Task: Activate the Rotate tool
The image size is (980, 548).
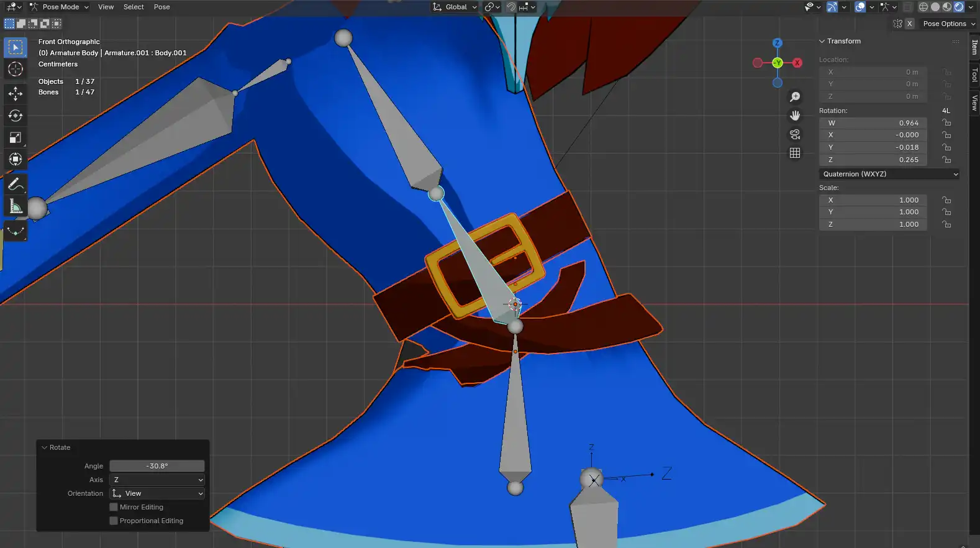Action: [16, 116]
